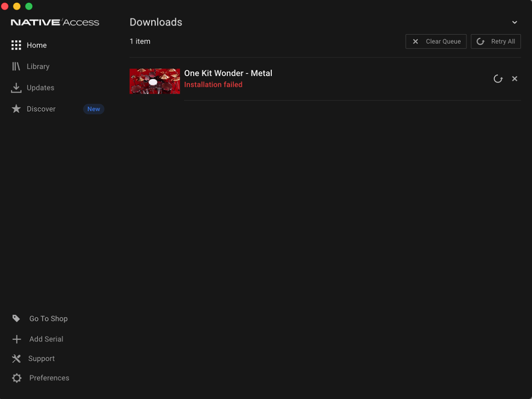Click the Downloads heading
This screenshot has width=532, height=399.
click(156, 22)
